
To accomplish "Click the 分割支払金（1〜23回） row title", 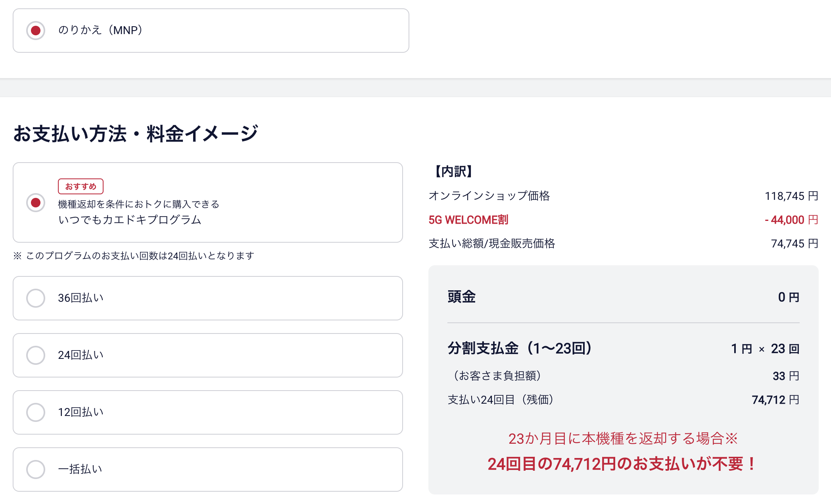I will pos(520,349).
